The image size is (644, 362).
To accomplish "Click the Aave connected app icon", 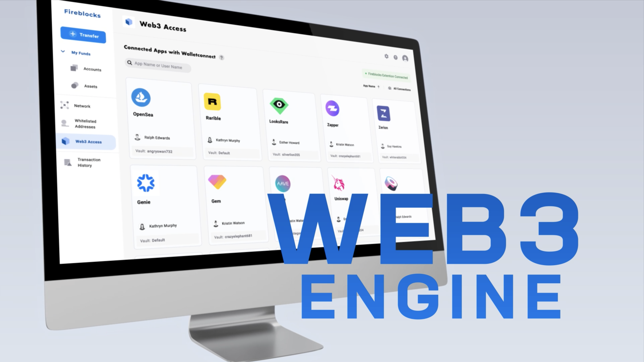I will (283, 183).
